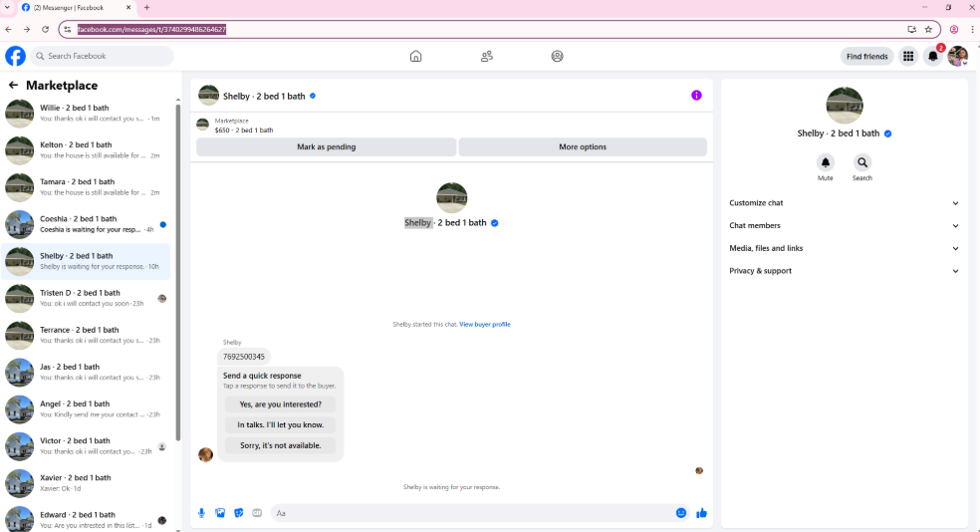Click the Shelby chat row in list

(86, 261)
